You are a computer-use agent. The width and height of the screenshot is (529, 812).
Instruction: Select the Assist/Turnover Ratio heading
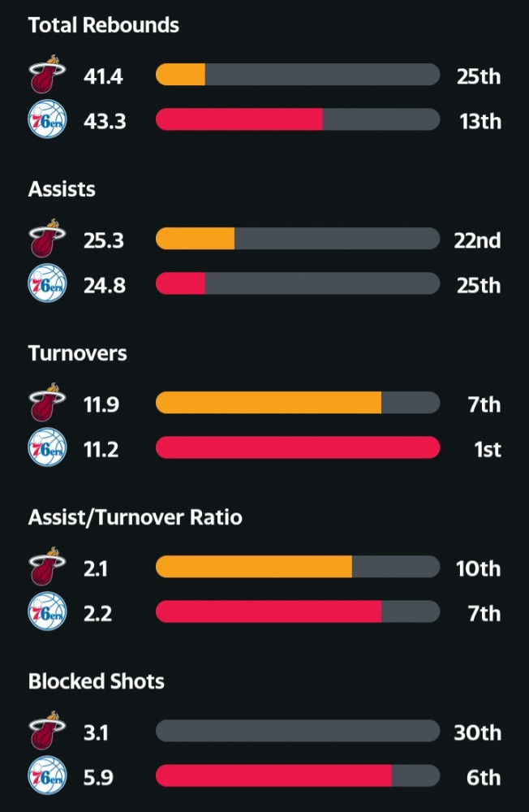135,517
